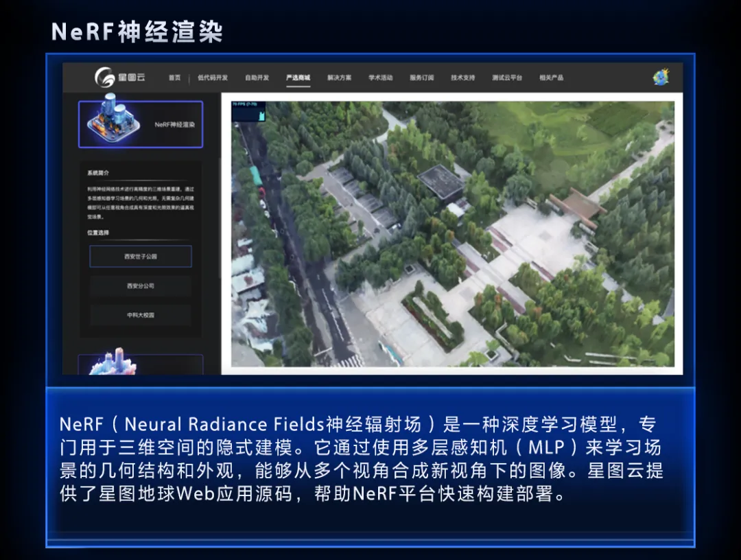Screen dimensions: 741x560
Task: Click the 星图云 logo
Action: point(120,78)
